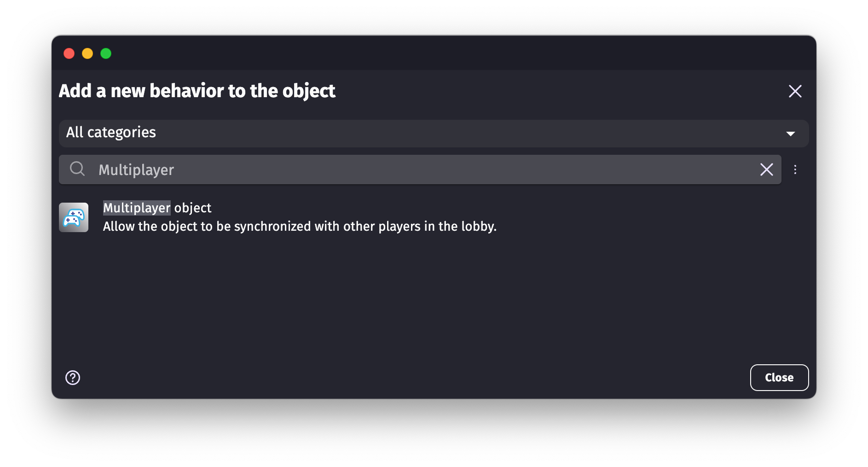Click the magnifier to rerun the search
This screenshot has width=868, height=467.
77,169
